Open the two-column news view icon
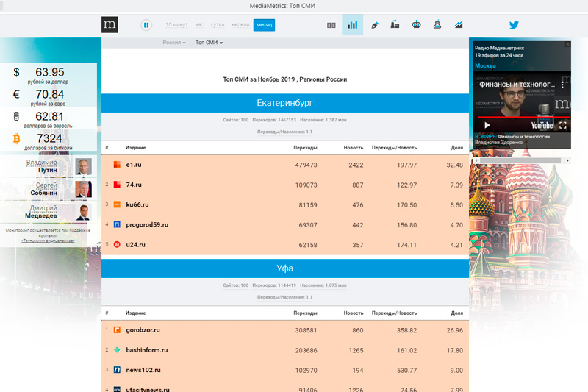 pos(331,25)
